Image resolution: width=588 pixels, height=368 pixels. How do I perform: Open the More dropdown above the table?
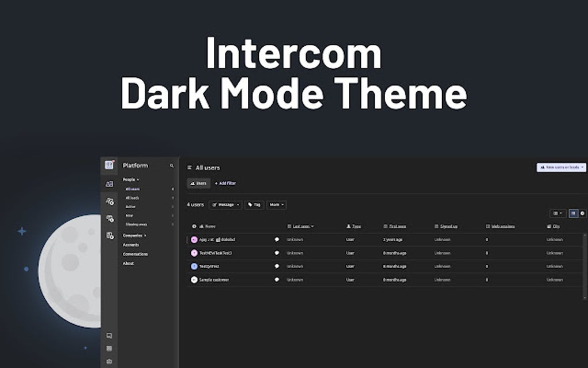tap(275, 205)
